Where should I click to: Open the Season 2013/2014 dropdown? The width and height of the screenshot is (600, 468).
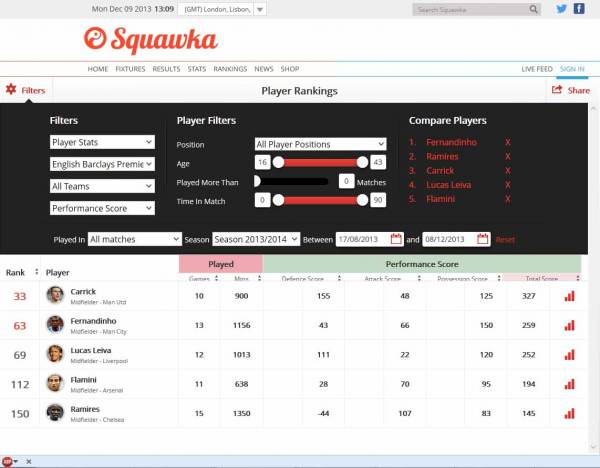point(256,239)
